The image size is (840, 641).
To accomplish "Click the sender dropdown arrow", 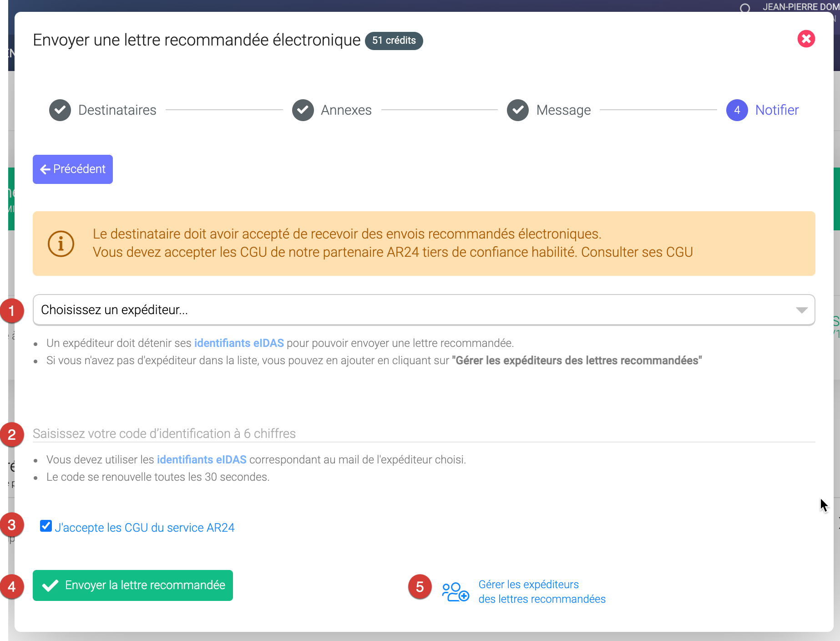I will [x=801, y=310].
